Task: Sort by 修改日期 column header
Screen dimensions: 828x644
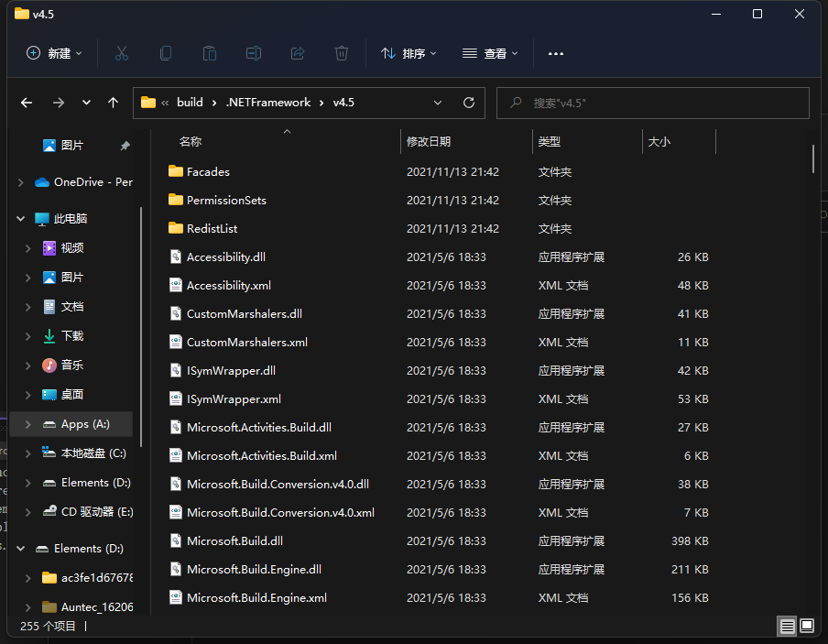Action: tap(429, 142)
